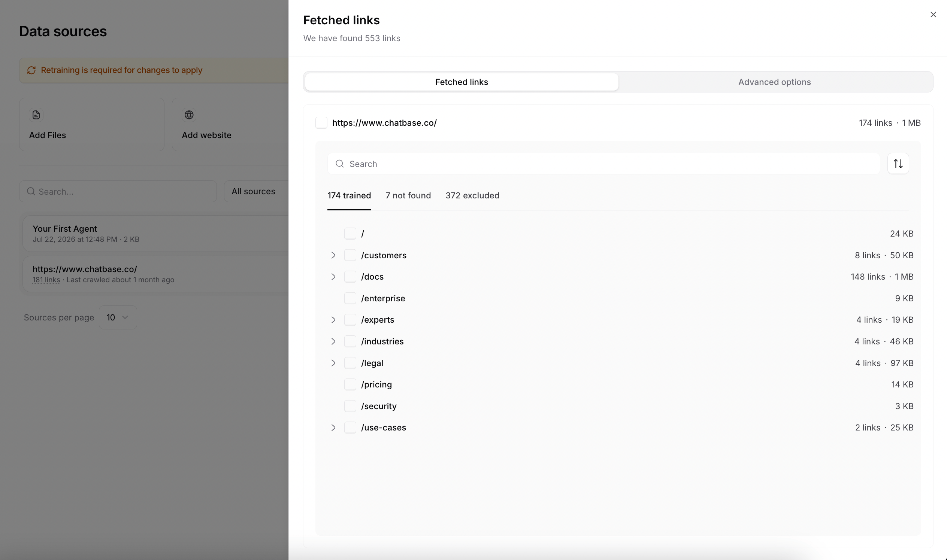
Task: Click the /docs row label
Action: (372, 277)
